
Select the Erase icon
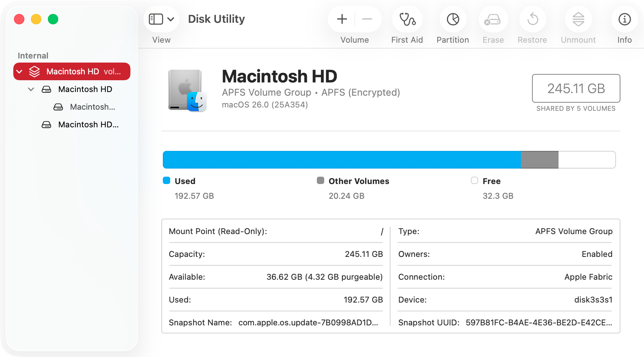pos(493,19)
